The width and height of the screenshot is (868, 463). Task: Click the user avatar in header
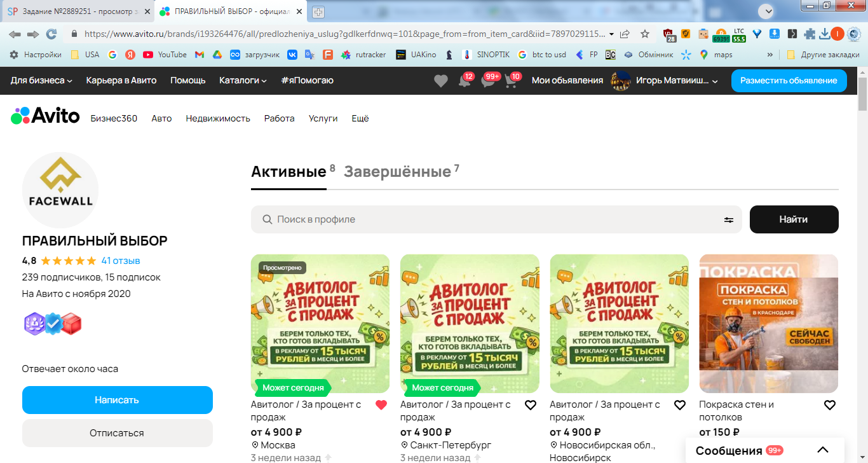[620, 81]
